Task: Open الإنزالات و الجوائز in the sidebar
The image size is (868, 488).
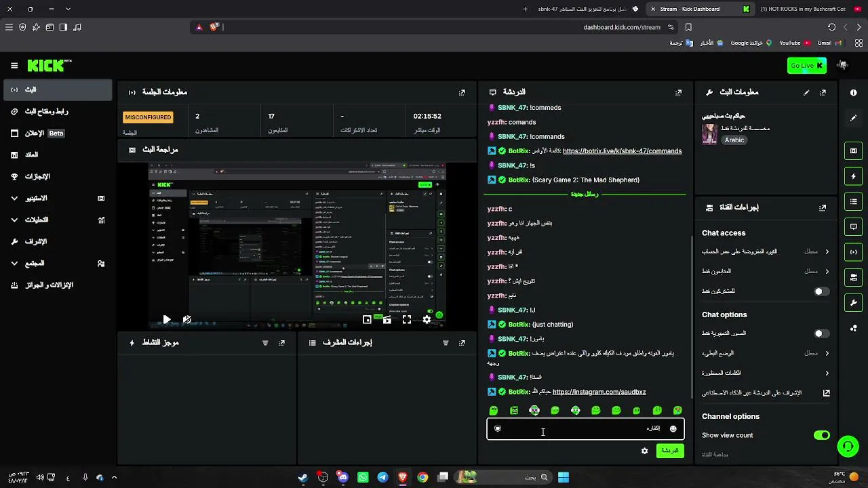Action: pos(58,285)
